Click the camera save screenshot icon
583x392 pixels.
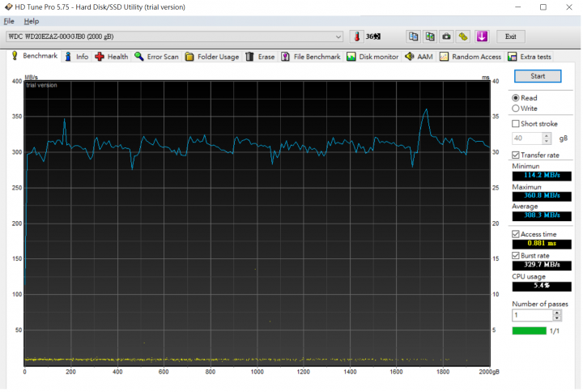tap(446, 36)
